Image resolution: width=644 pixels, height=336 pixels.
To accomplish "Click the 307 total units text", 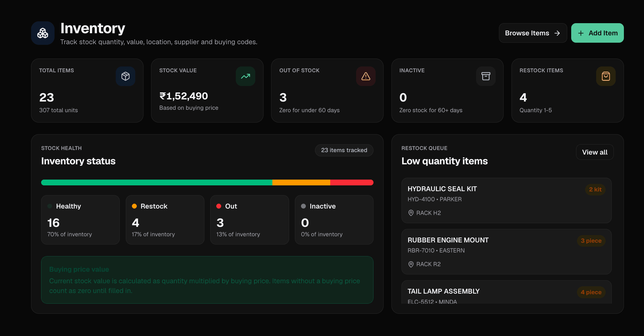I will [58, 110].
